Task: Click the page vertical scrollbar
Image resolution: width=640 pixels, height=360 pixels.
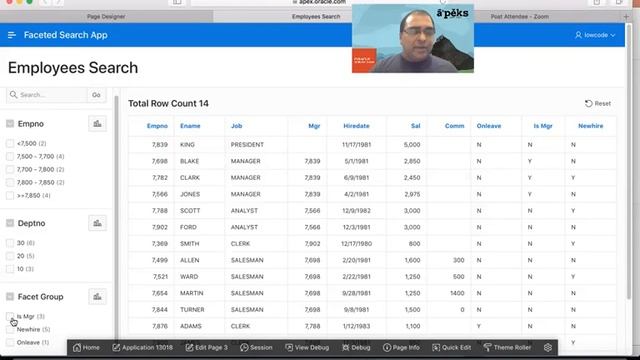Action: tap(629, 163)
